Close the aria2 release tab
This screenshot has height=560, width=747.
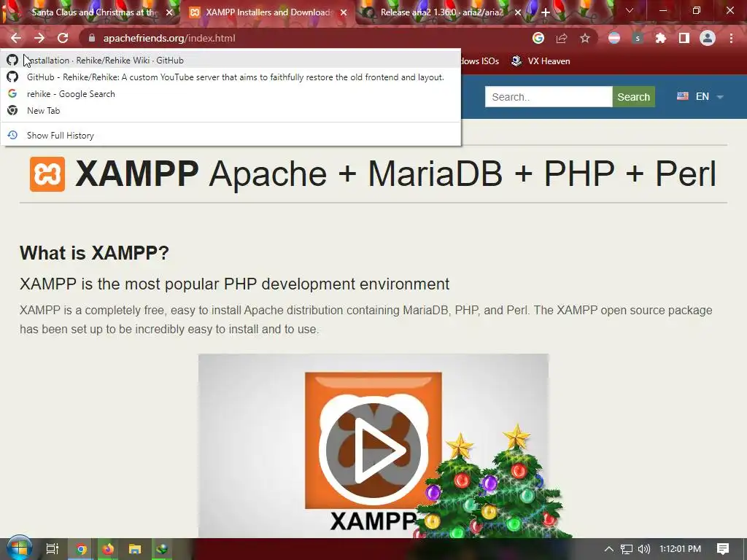pos(518,12)
